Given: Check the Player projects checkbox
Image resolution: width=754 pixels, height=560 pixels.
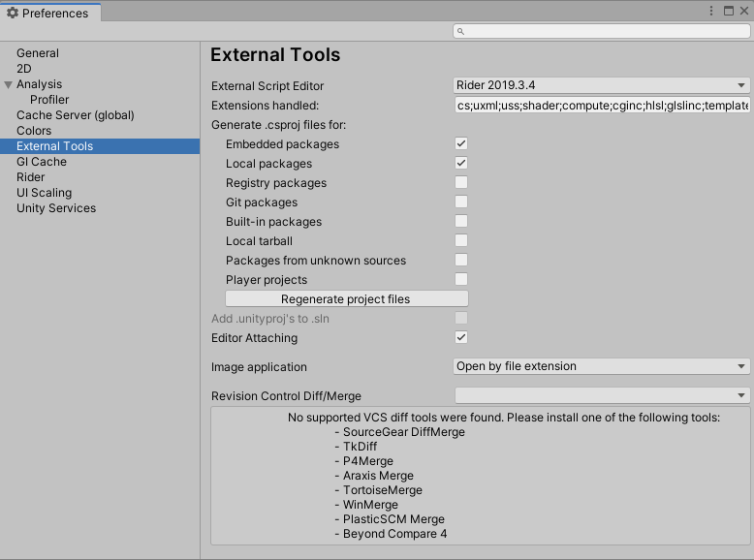Looking at the screenshot, I should tap(461, 279).
